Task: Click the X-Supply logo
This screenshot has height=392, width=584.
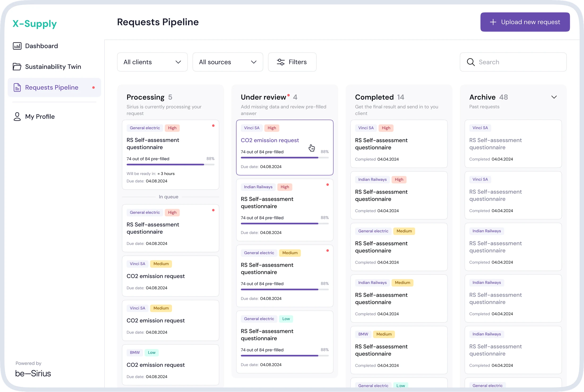Action: coord(35,24)
